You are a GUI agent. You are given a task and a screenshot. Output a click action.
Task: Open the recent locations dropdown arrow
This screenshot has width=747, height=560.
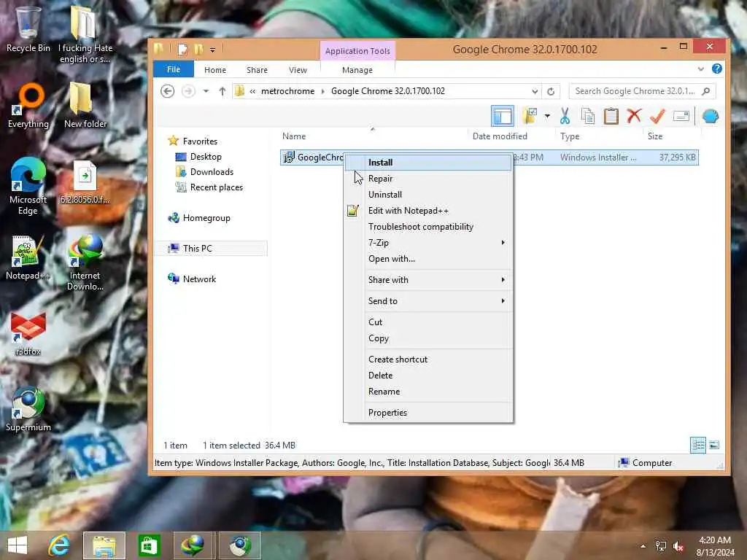click(206, 91)
